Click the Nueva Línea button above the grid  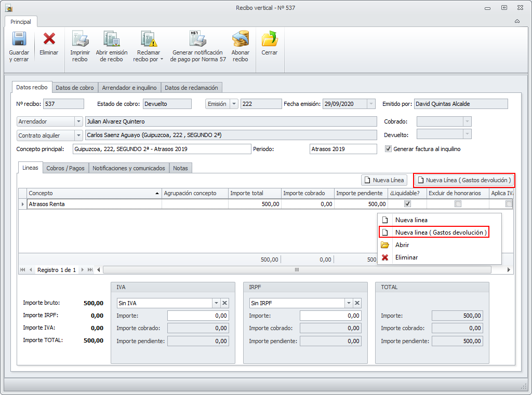tap(384, 180)
